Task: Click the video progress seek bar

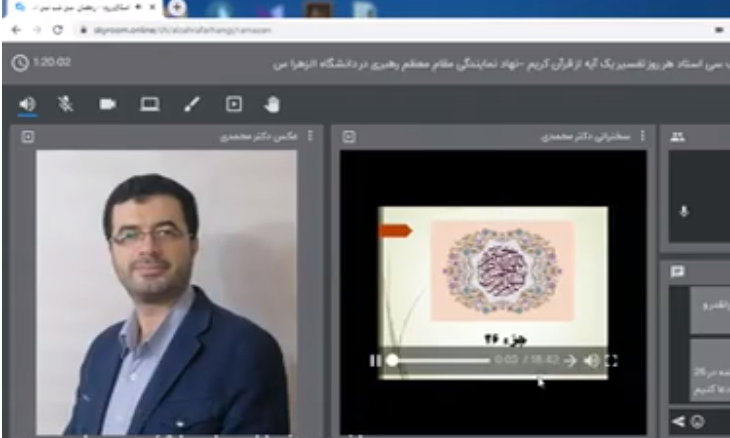Action: (x=440, y=361)
